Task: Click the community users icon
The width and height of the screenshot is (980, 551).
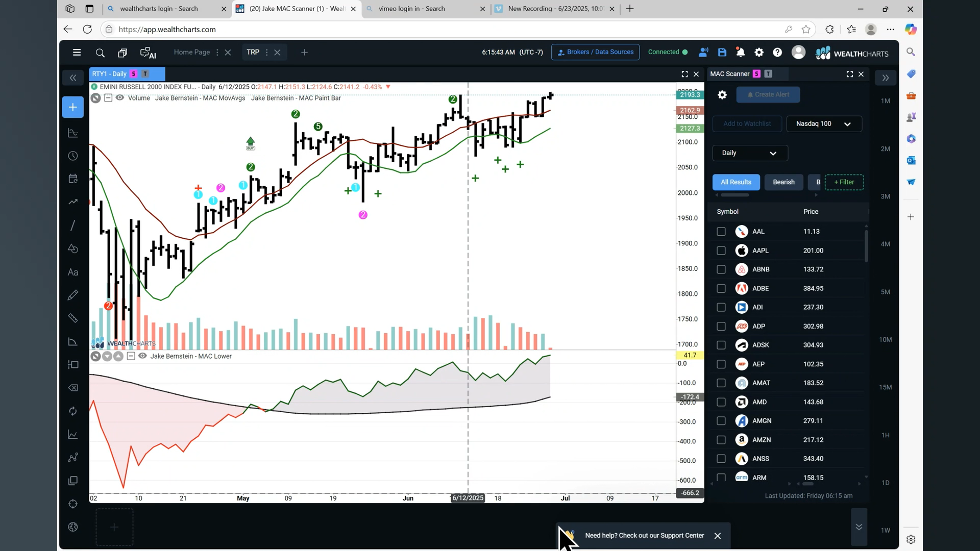Action: tap(703, 52)
